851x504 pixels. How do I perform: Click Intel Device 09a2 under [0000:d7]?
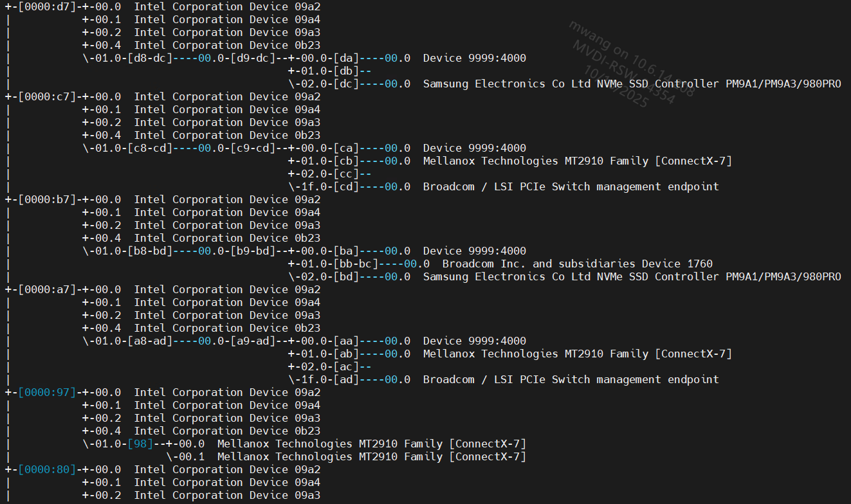pos(227,6)
